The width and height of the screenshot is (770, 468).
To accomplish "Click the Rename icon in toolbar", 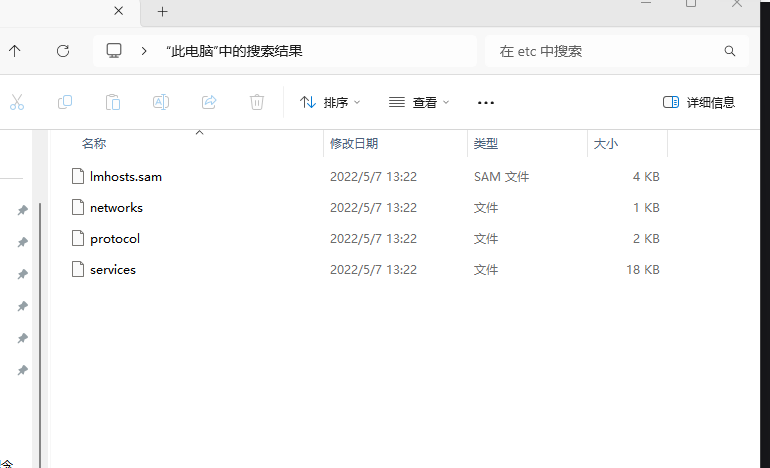I will (161, 102).
